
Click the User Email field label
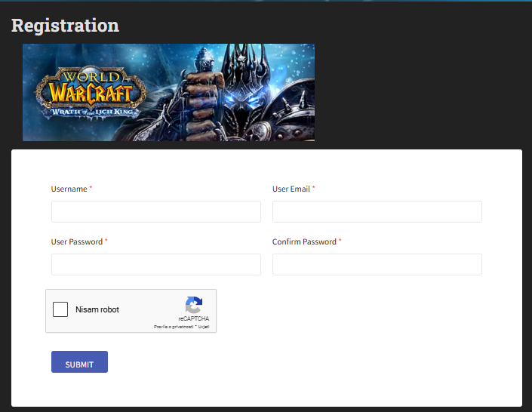pos(291,189)
